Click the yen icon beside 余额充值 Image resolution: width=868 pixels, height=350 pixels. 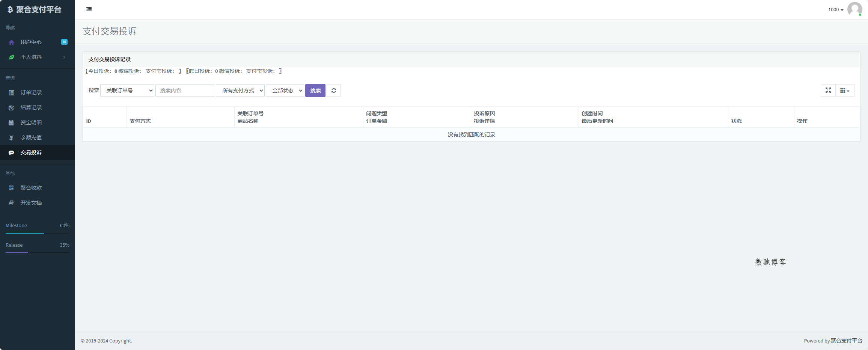pos(11,138)
